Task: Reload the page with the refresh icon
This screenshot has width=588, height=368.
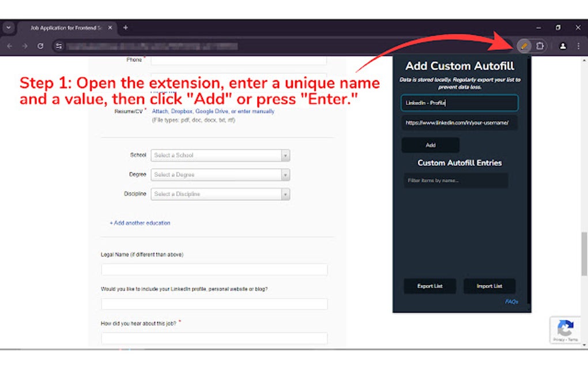Action: pyautogui.click(x=39, y=46)
